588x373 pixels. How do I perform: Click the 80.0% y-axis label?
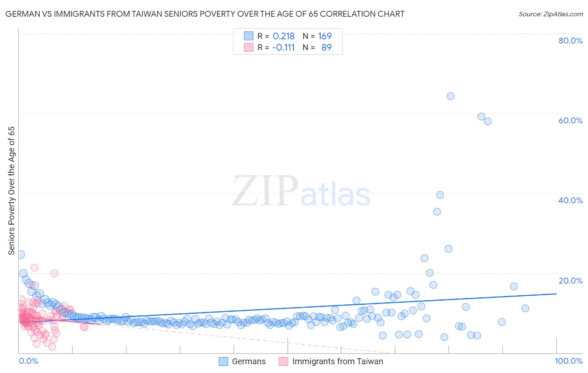(570, 41)
